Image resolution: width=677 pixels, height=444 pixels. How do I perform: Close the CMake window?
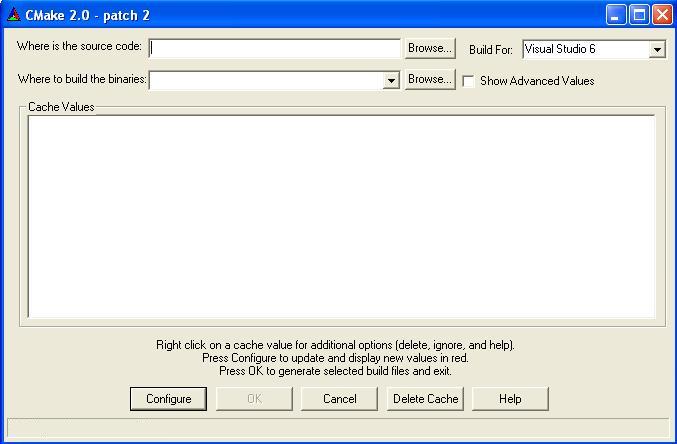[x=662, y=15]
